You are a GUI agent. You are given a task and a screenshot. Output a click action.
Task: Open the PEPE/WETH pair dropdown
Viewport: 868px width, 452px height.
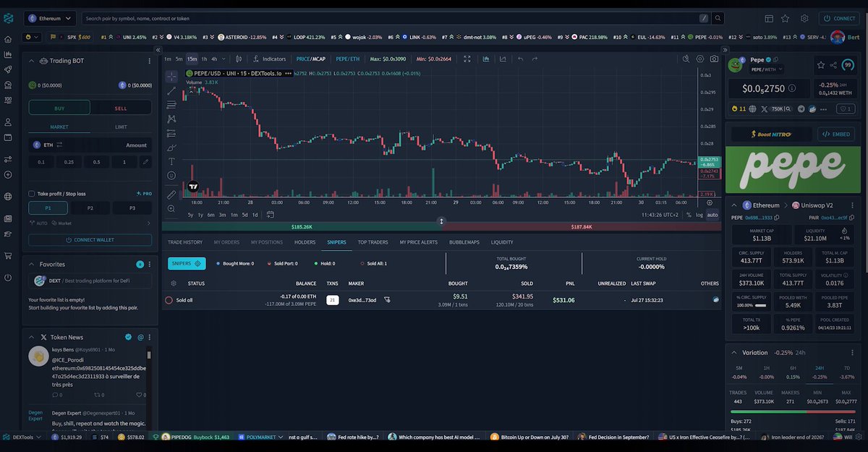tap(767, 69)
